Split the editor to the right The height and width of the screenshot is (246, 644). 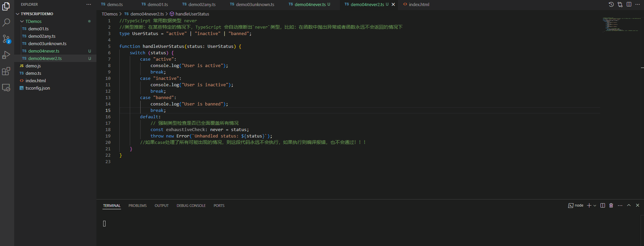(x=629, y=4)
